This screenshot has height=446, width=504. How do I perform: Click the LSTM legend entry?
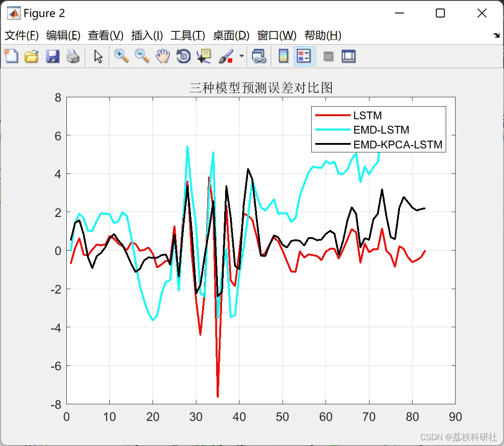click(367, 115)
